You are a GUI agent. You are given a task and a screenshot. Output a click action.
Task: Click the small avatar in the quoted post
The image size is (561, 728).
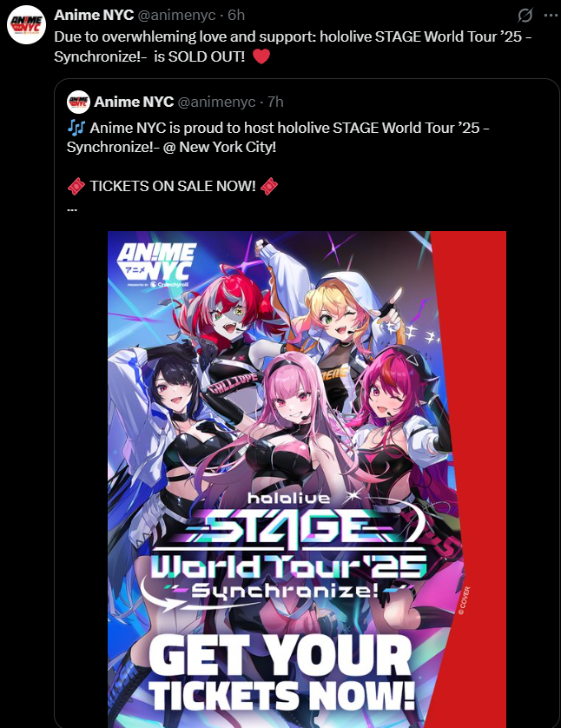(x=78, y=103)
